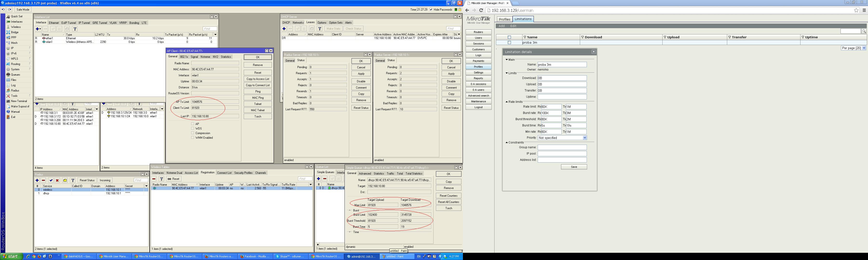
Task: Expand Time section in Simple Queue dialog
Action: (349, 232)
